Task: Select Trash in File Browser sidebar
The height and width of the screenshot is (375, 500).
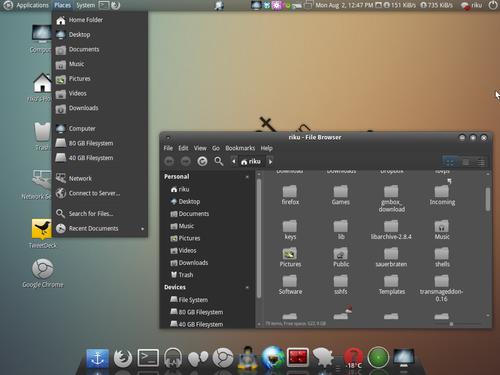Action: (x=182, y=275)
